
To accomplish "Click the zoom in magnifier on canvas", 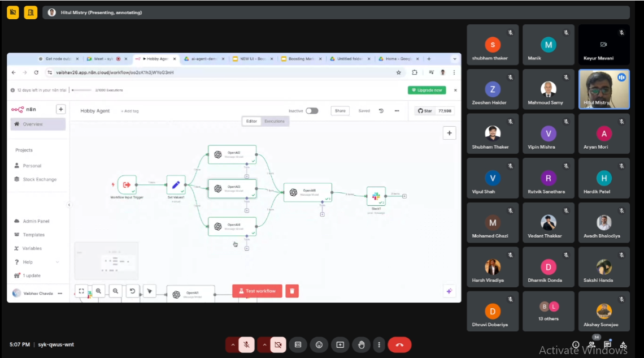I will [98, 291].
